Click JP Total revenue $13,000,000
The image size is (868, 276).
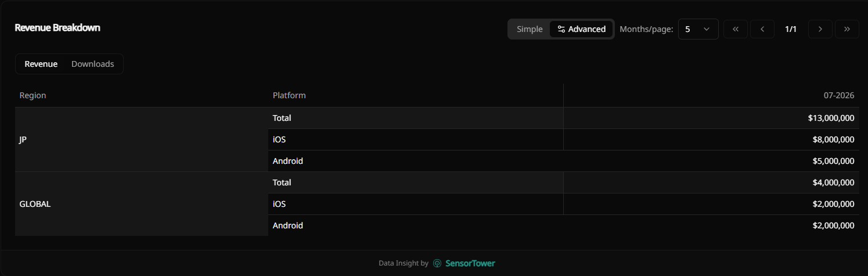coord(831,118)
